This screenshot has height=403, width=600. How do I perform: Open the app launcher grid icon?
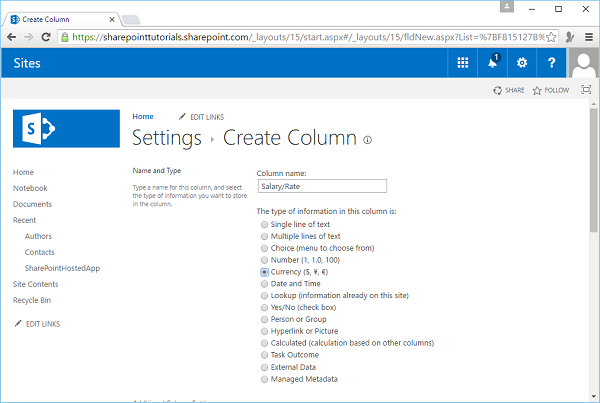463,63
